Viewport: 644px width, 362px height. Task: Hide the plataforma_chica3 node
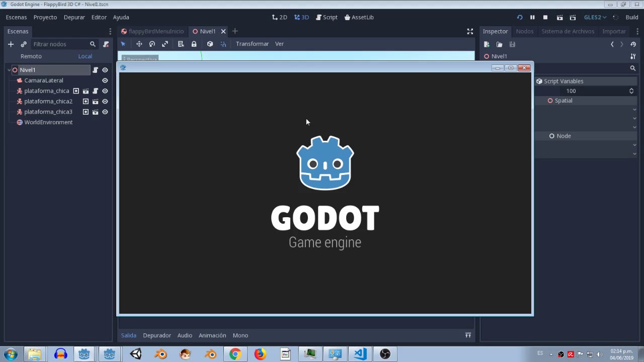105,112
